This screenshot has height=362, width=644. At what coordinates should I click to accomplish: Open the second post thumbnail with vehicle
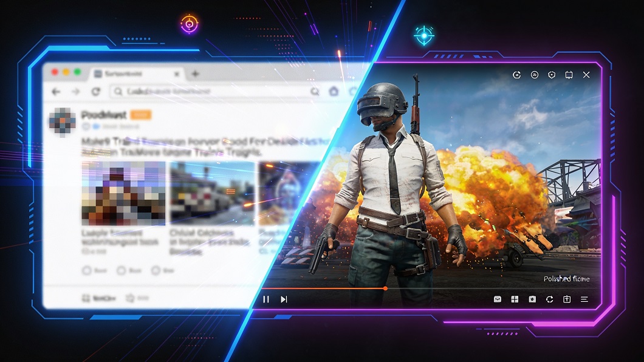point(213,193)
